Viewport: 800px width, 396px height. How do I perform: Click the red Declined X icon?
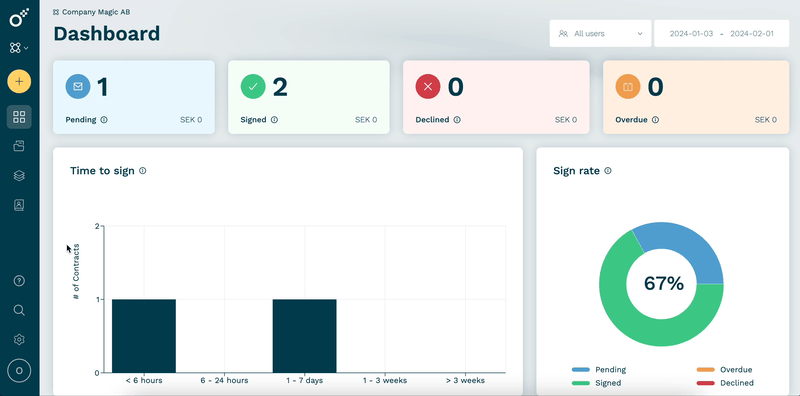tap(428, 87)
